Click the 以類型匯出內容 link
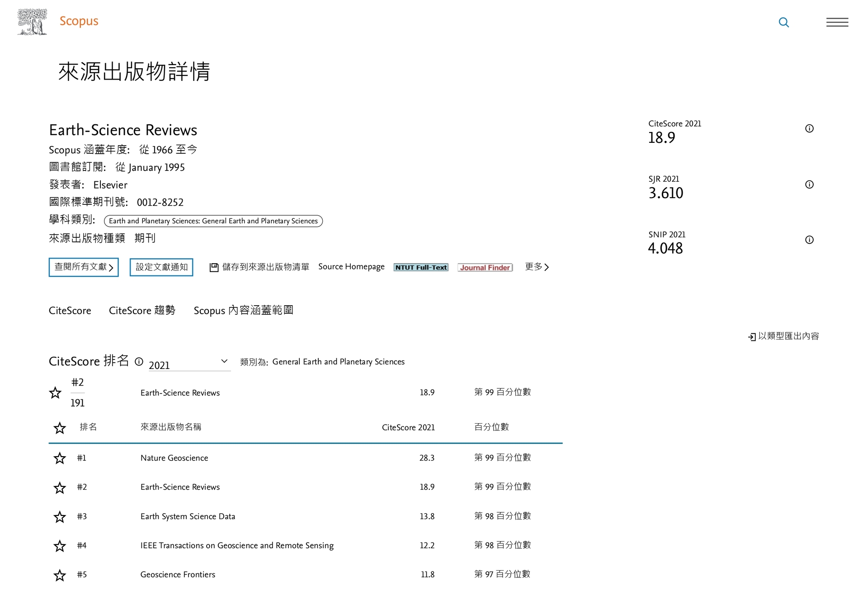868x614 pixels. point(788,336)
